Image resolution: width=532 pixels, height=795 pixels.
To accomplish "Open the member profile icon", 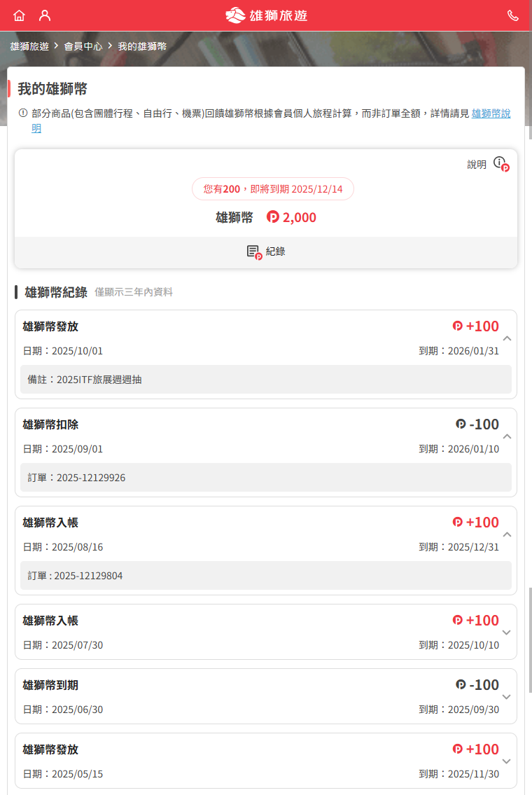I will point(45,15).
